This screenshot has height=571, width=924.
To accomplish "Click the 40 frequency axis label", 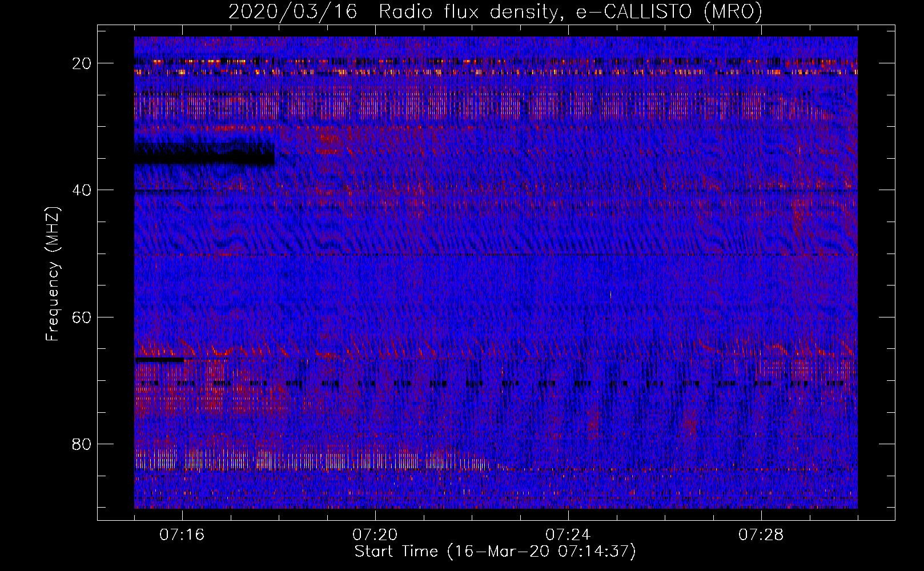I will click(82, 190).
